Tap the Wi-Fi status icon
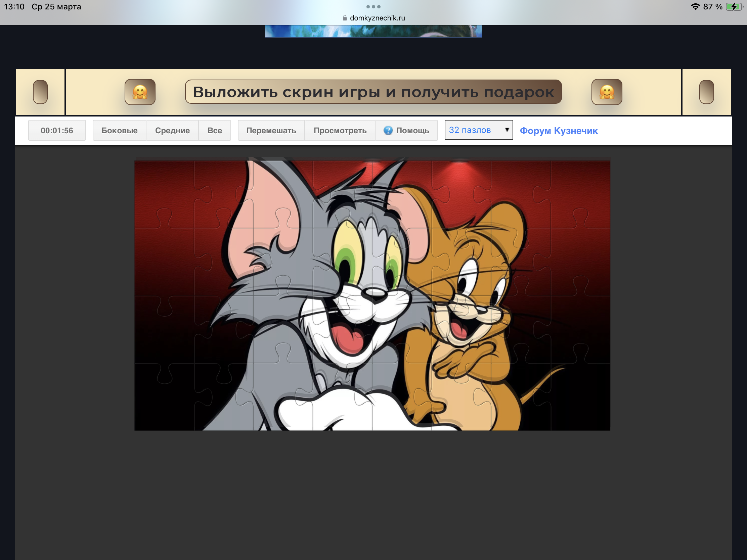Screen dimensions: 747x560 click(695, 7)
